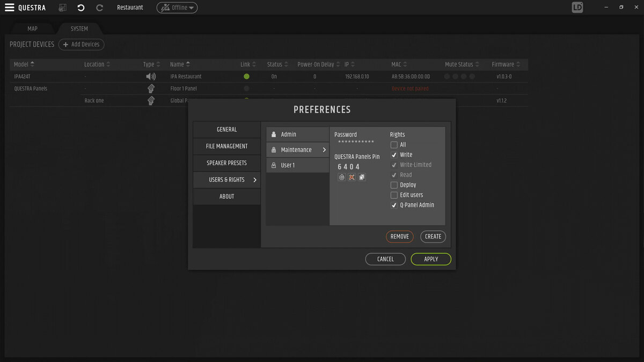The width and height of the screenshot is (644, 362).
Task: Select the Admin user entry
Action: click(297, 135)
